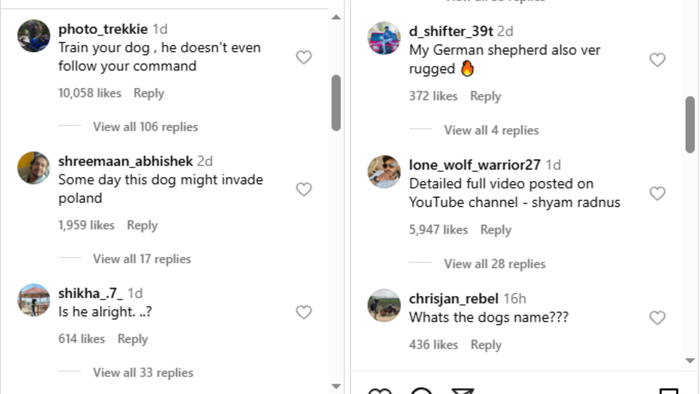Image resolution: width=700 pixels, height=394 pixels.
Task: Tap heart on shikha_.7_ comment
Action: (304, 312)
